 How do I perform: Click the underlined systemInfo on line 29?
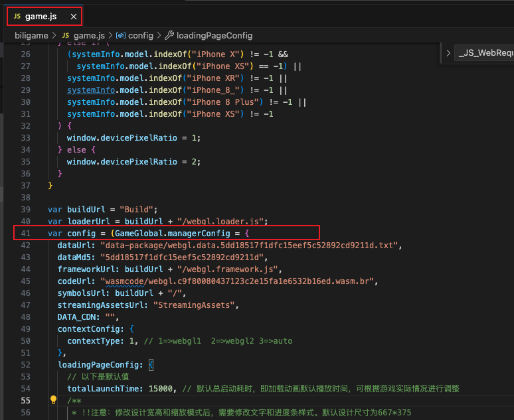pos(91,90)
